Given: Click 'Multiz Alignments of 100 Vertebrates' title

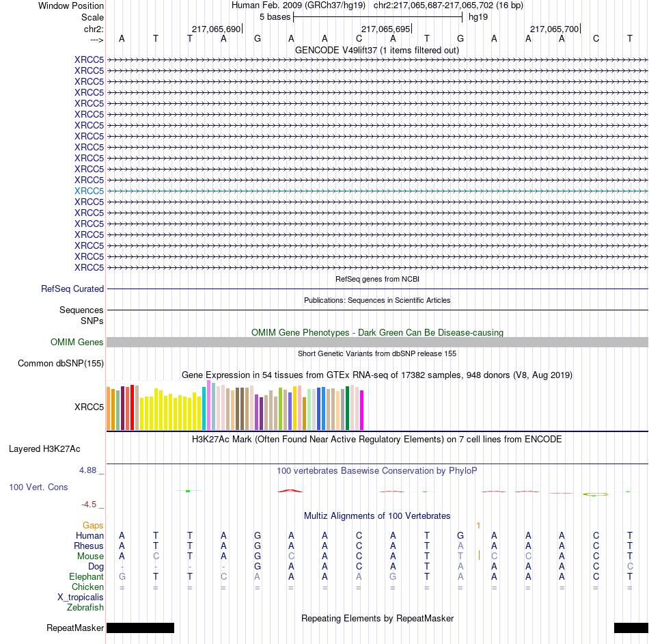Looking at the screenshot, I should coord(377,515).
